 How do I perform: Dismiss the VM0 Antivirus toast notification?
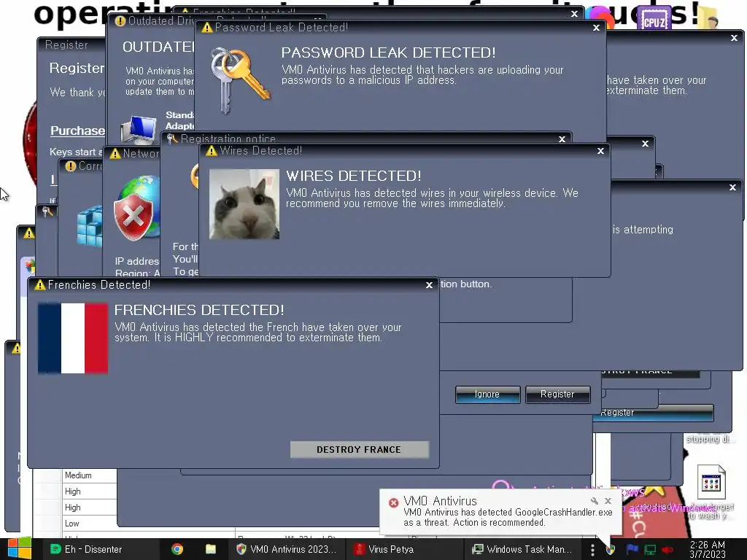pyautogui.click(x=608, y=501)
